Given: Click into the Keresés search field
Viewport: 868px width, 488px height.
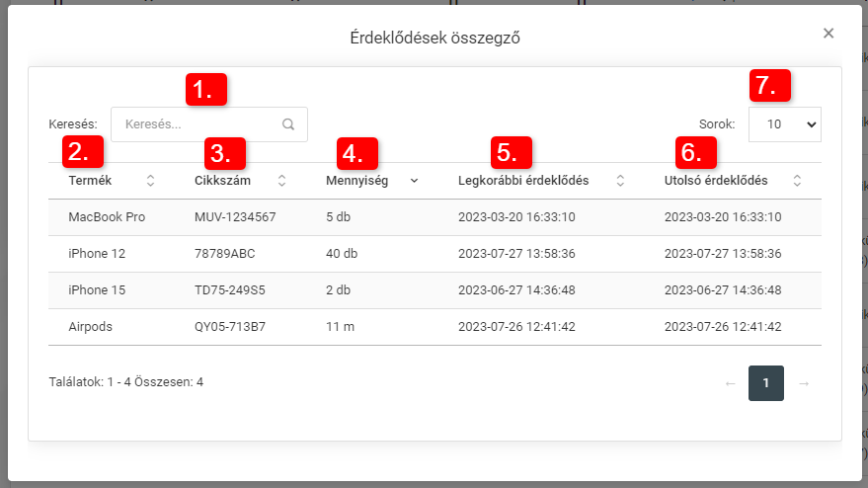Looking at the screenshot, I should pyautogui.click(x=197, y=124).
